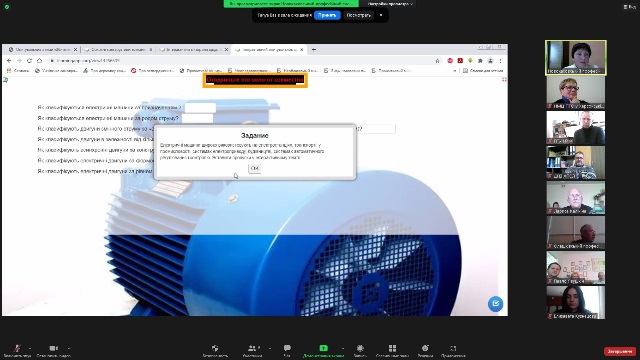
Task: Click the blue round check button on page
Action: click(496, 304)
